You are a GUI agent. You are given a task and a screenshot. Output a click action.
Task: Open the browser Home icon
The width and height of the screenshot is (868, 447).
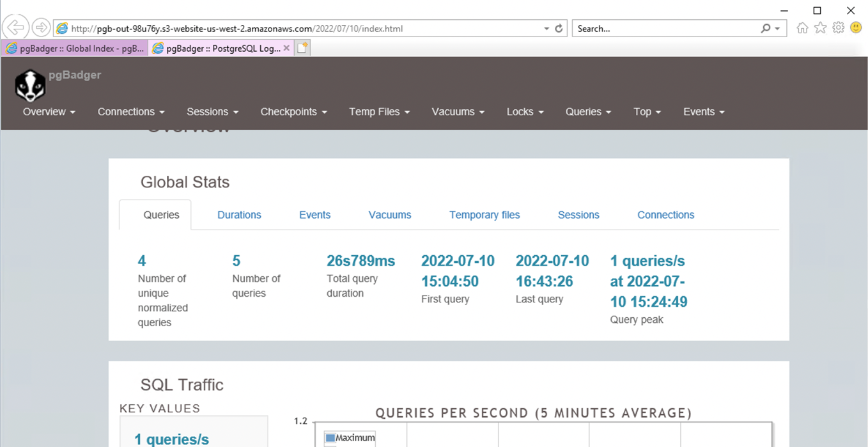click(802, 28)
